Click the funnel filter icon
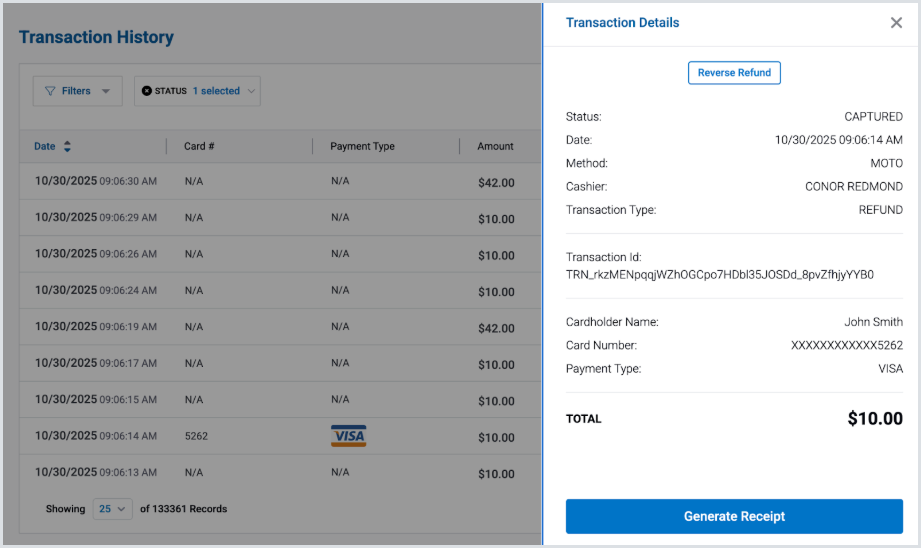The image size is (921, 548). [50, 91]
